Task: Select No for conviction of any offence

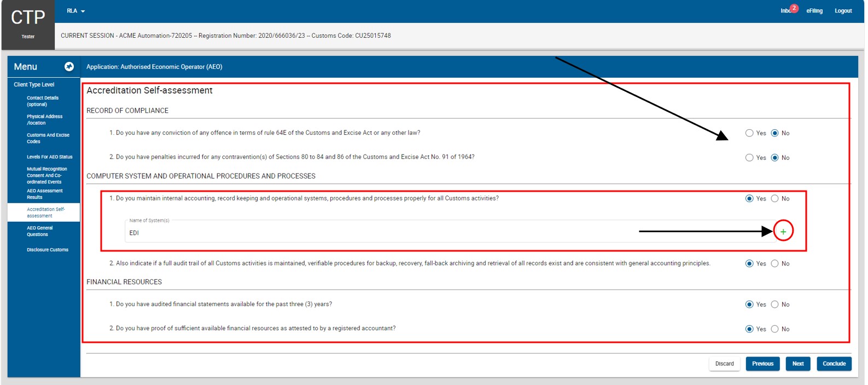Action: (x=774, y=133)
